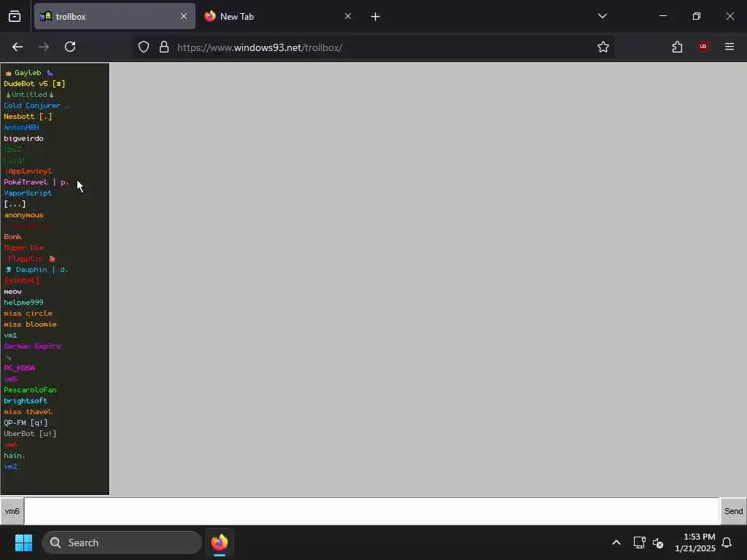Select user Bonk
The width and height of the screenshot is (747, 560).
coord(12,237)
